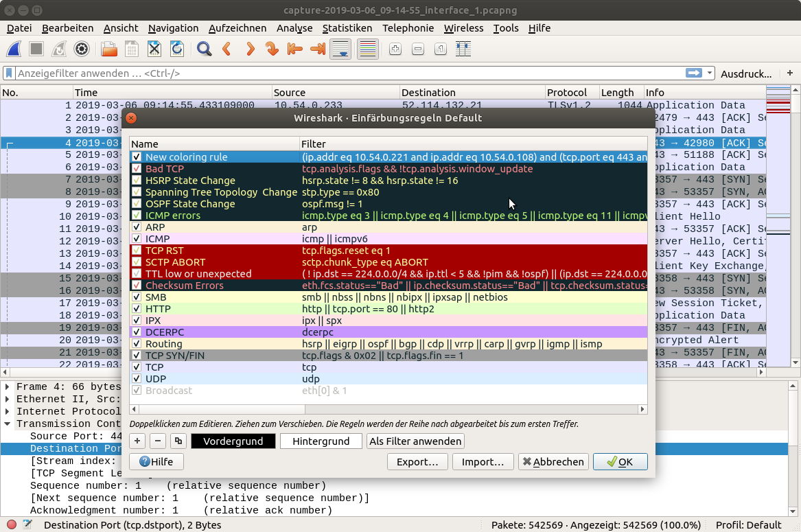801x532 pixels.
Task: Uncheck the Bad TCP coloring rule
Action: click(x=137, y=169)
